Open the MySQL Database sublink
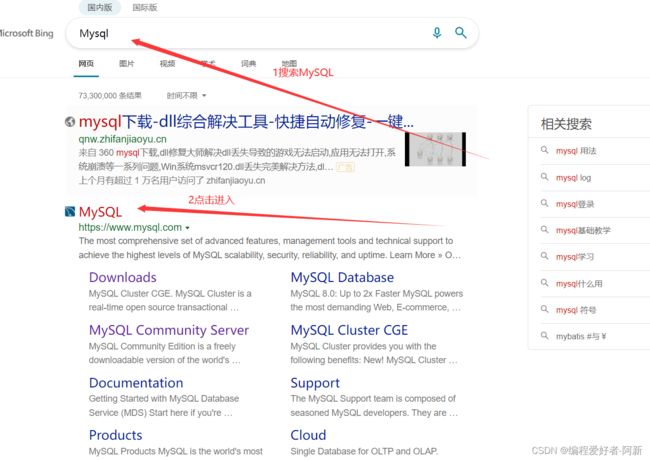The width and height of the screenshot is (650, 460). (342, 277)
